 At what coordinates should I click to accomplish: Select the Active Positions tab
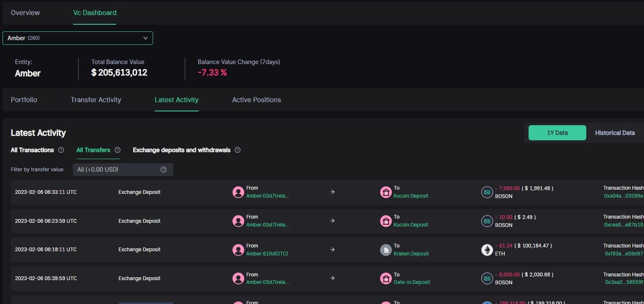256,100
